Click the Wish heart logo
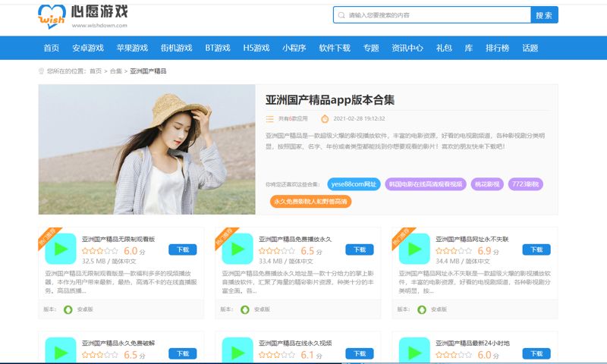 pyautogui.click(x=52, y=16)
